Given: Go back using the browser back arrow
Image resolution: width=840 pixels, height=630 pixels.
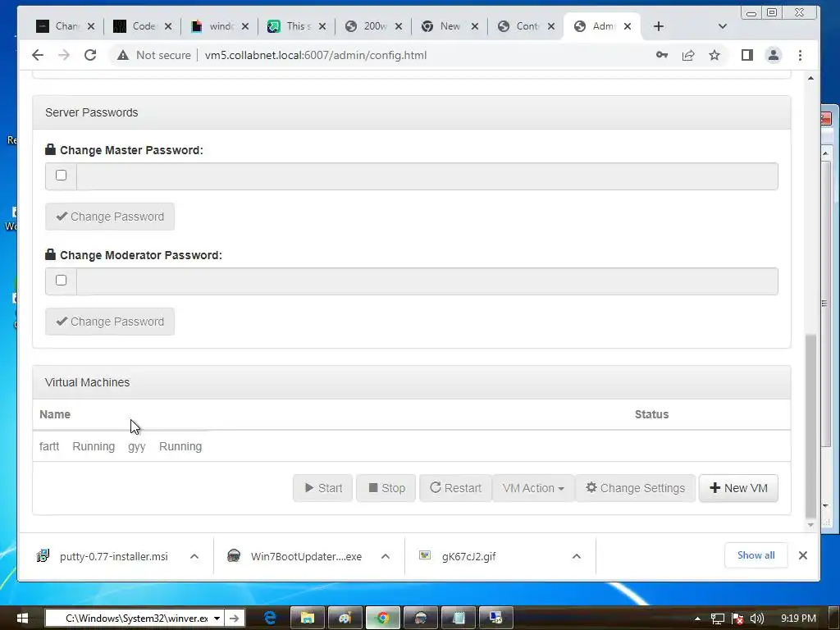Looking at the screenshot, I should click(38, 55).
